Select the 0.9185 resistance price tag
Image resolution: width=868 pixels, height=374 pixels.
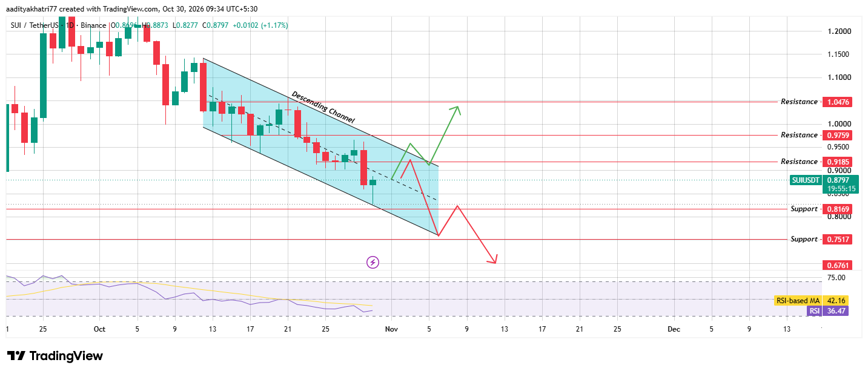coord(837,162)
